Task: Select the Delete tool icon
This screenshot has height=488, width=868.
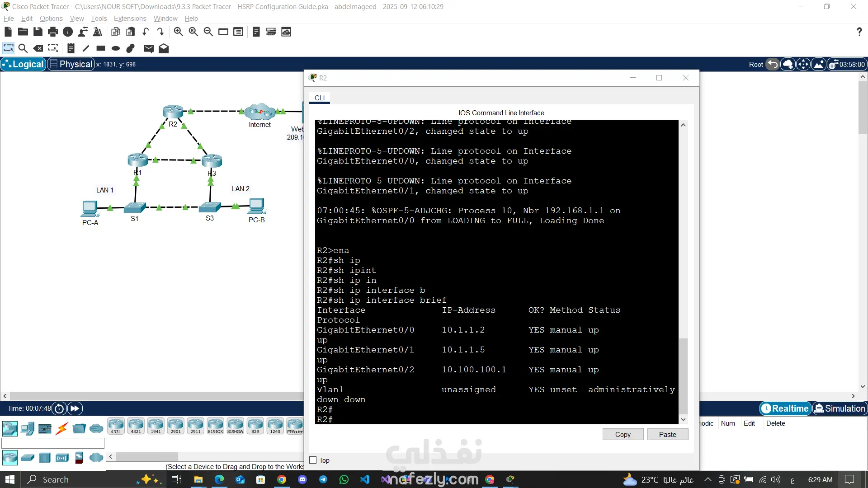Action: [x=38, y=48]
